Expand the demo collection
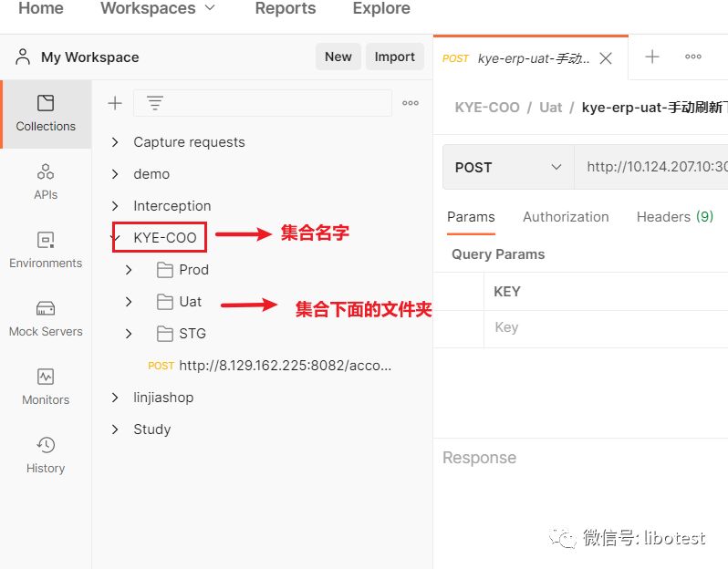The image size is (728, 569). click(115, 174)
